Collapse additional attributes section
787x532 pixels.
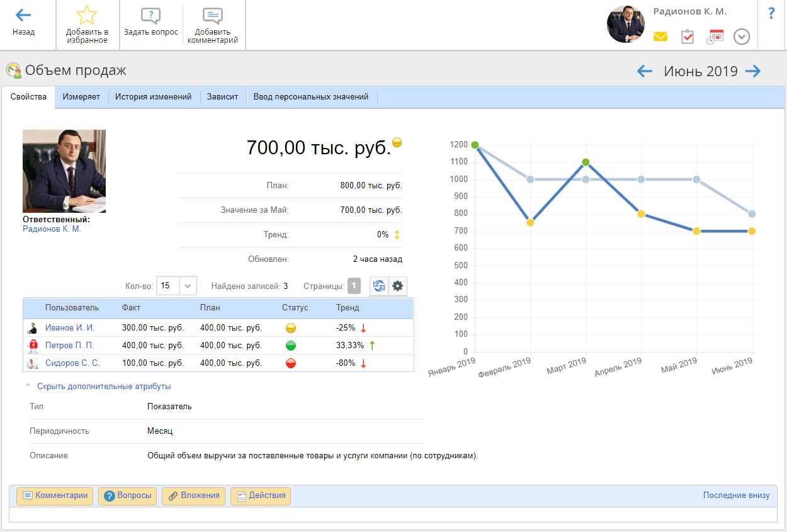[x=104, y=387]
